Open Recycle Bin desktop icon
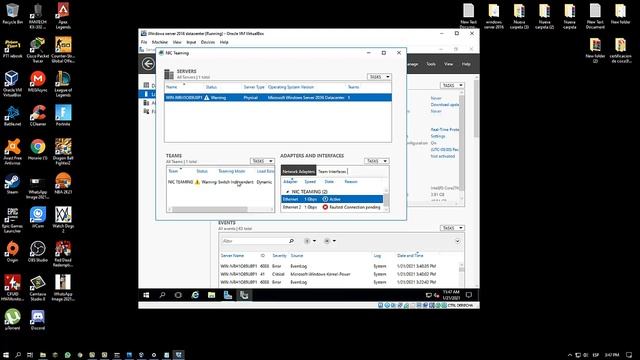This screenshot has height=360, width=640. [12, 13]
